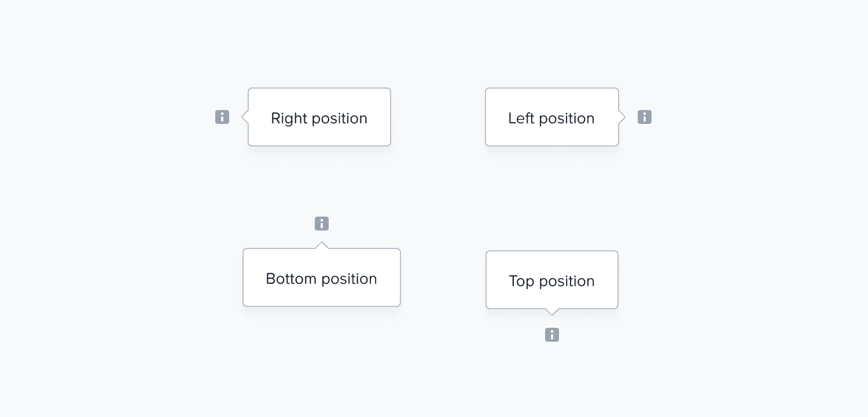Select the info badge triggering the Top tooltip
Viewport: 868px width, 417px height.
551,335
